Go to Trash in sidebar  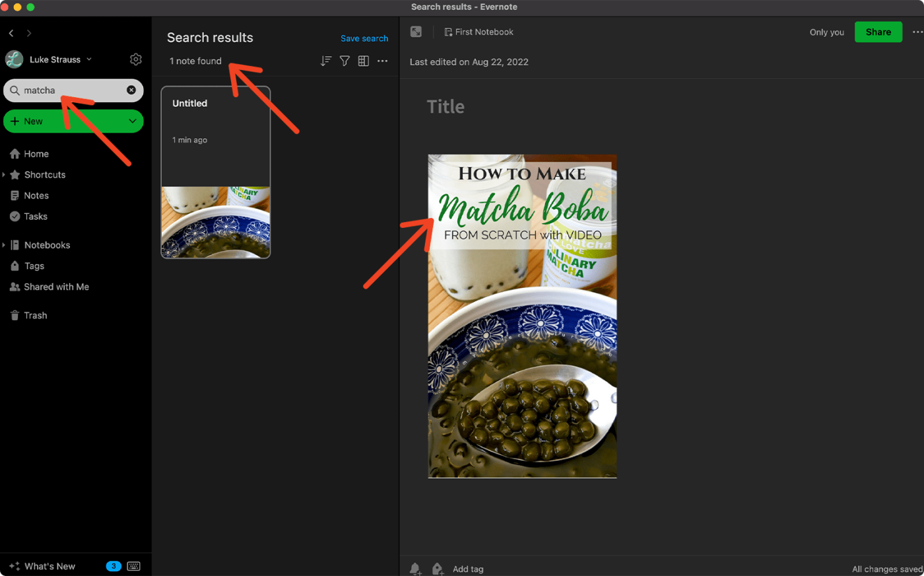36,316
